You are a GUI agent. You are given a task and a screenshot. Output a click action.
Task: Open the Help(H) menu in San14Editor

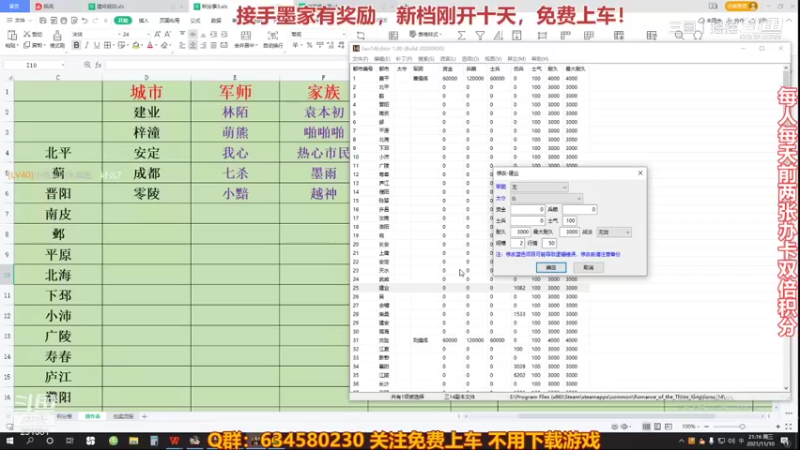coord(540,59)
